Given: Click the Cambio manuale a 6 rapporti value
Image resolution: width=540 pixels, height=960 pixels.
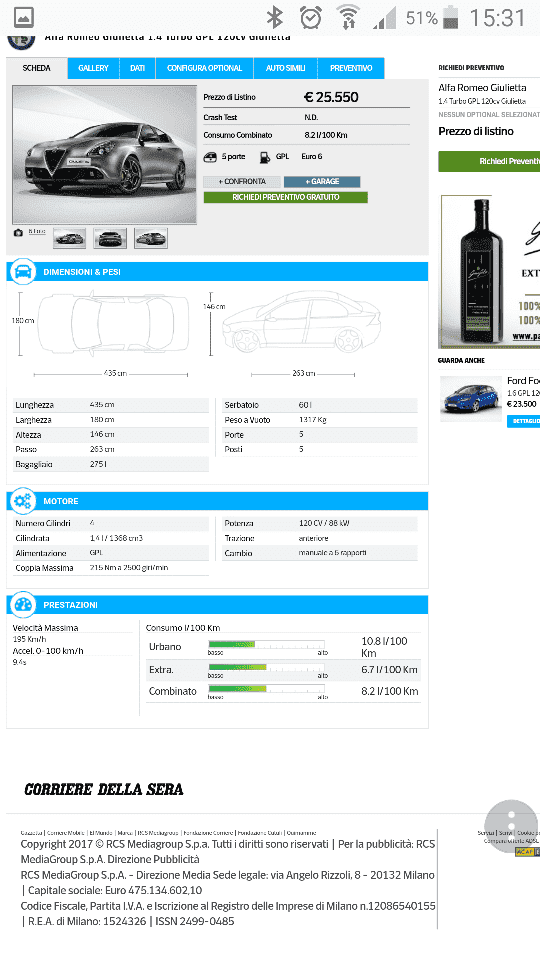Looking at the screenshot, I should 332,553.
